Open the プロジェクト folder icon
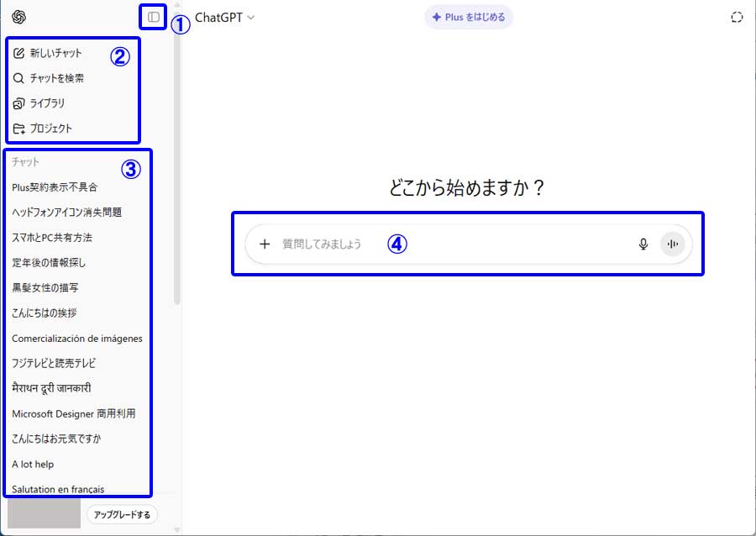The image size is (756, 536). (x=19, y=129)
